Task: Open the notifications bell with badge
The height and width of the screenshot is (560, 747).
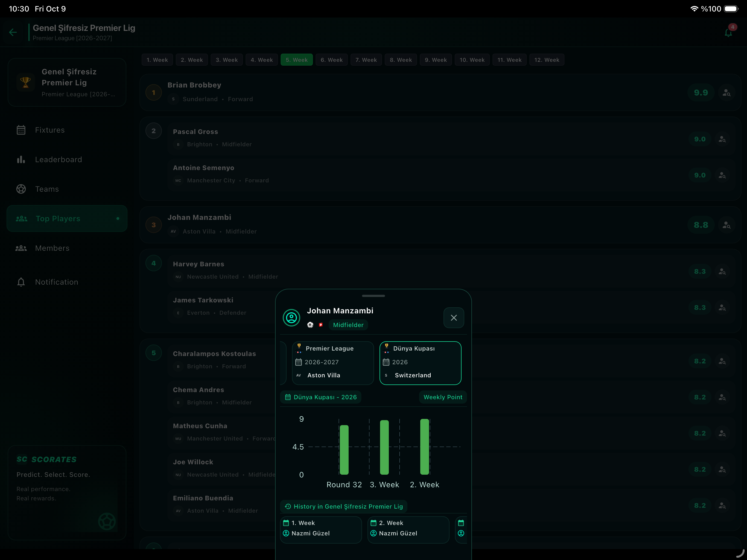Action: coord(729,33)
